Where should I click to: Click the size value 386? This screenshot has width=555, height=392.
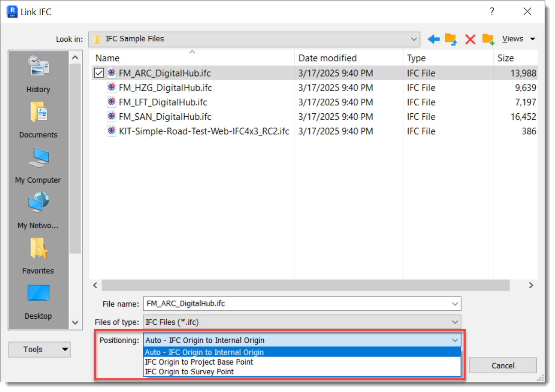[529, 131]
